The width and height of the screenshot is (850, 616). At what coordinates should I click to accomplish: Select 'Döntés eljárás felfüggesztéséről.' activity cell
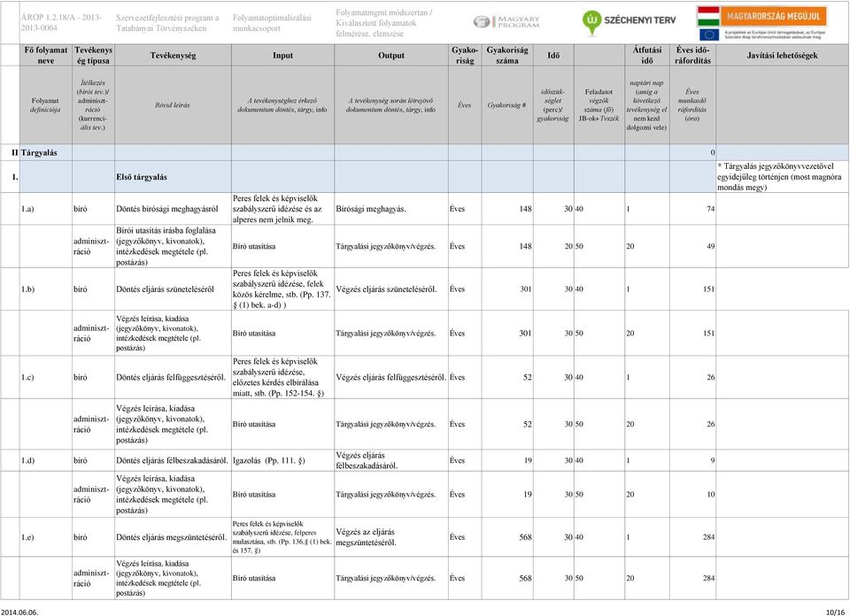point(173,377)
